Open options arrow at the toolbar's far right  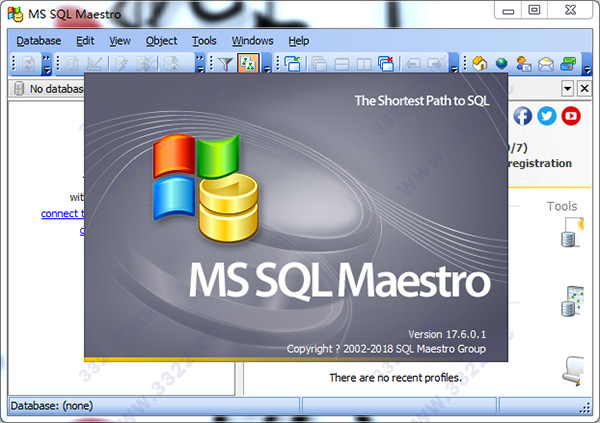587,64
